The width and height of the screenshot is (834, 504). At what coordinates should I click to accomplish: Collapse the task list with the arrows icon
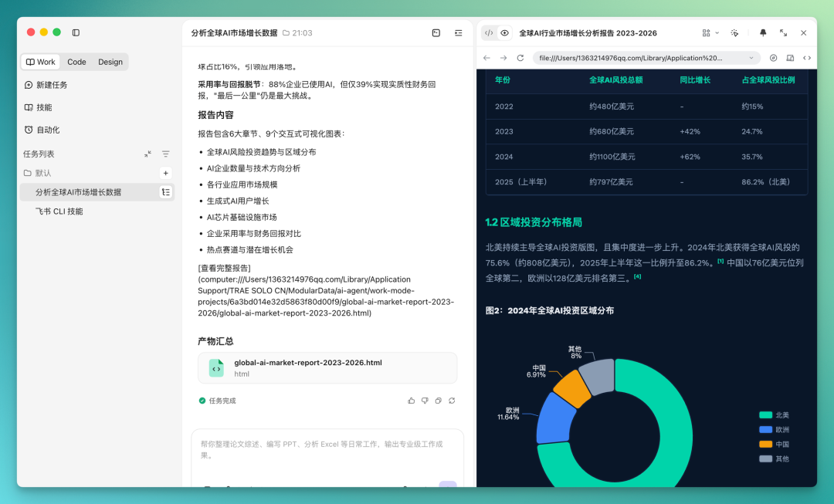(x=147, y=154)
